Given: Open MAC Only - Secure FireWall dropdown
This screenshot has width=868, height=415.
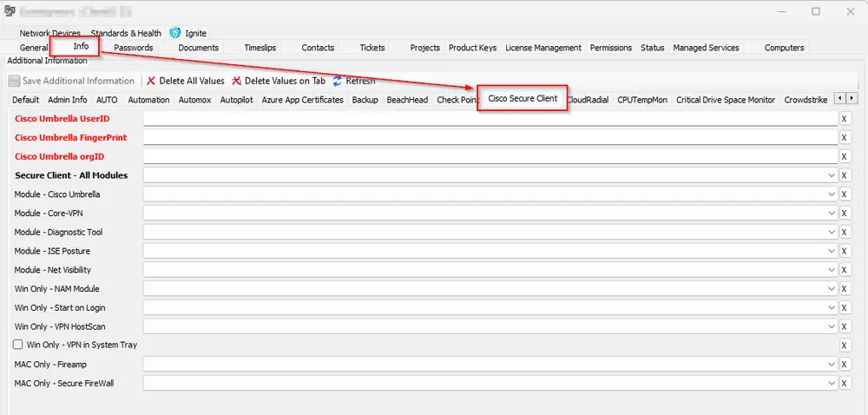Looking at the screenshot, I should pyautogui.click(x=831, y=383).
